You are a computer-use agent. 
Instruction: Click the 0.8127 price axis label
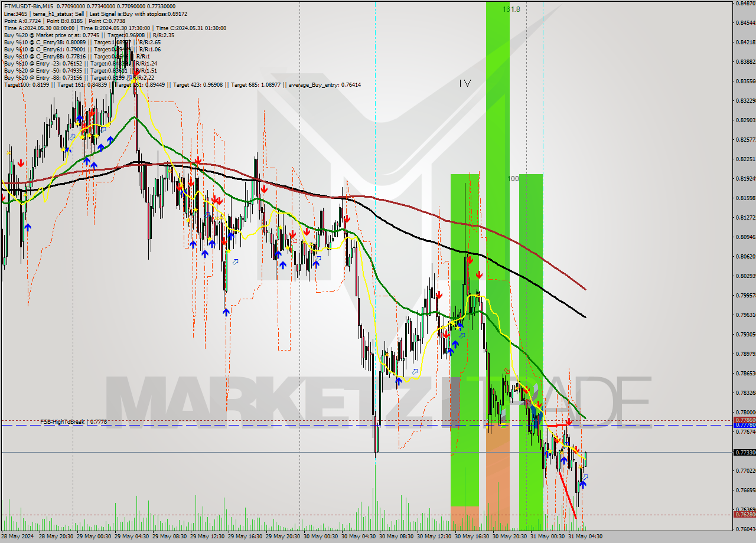(x=745, y=217)
